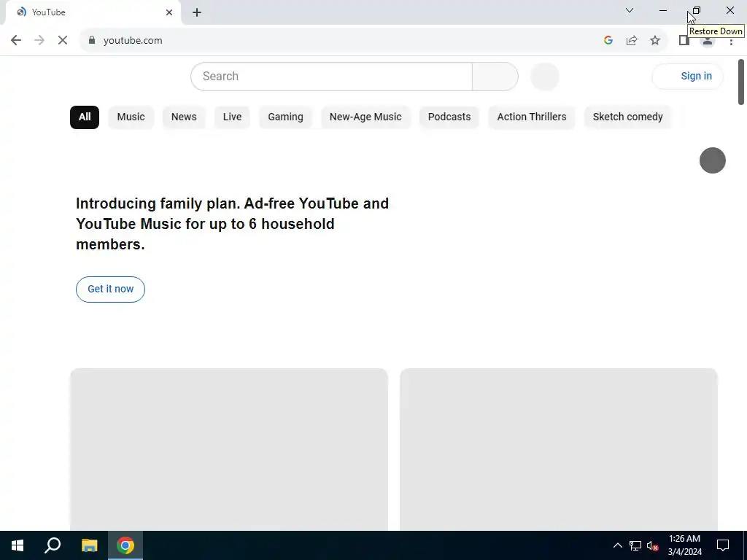Click the round voice search placeholder button
The width and height of the screenshot is (747, 560).
click(x=544, y=76)
